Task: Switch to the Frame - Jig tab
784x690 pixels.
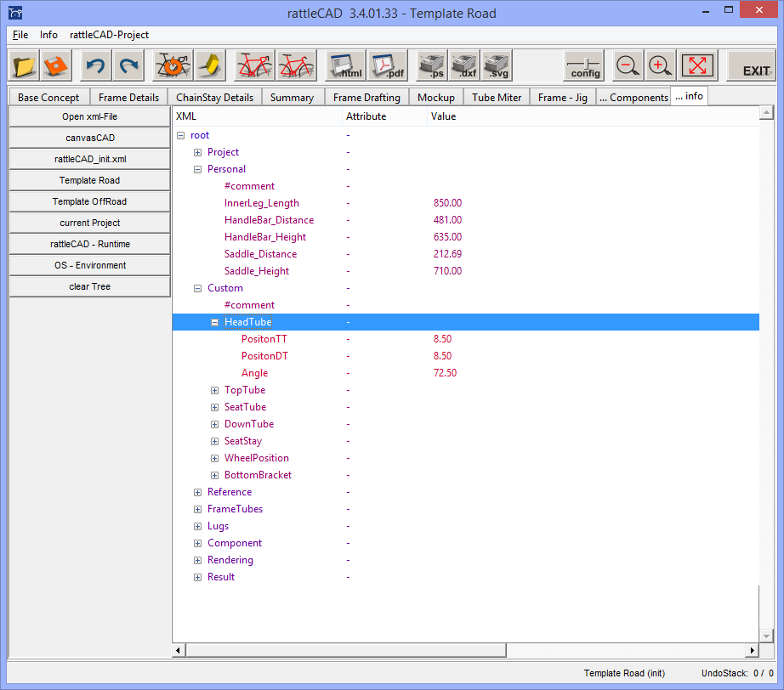Action: coord(563,98)
